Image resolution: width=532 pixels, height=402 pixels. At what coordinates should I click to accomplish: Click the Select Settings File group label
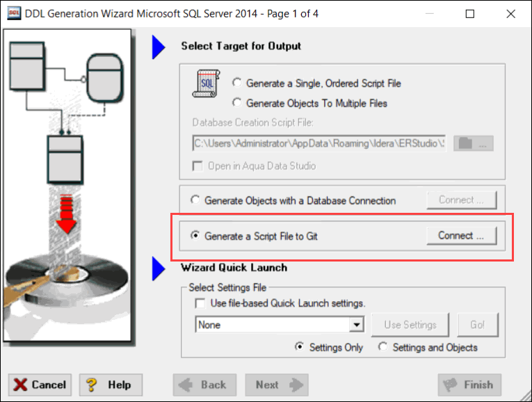(x=227, y=288)
